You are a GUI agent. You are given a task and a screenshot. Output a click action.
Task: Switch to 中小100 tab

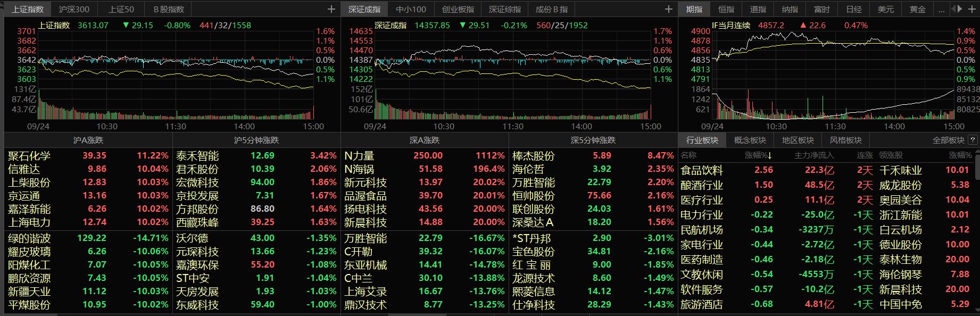(x=411, y=9)
